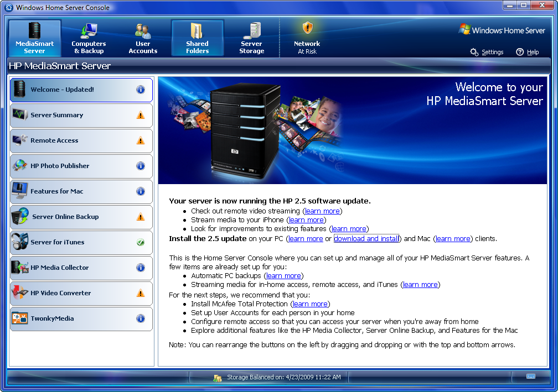Go to Shared Folders tab
The height and width of the screenshot is (392, 558).
(x=197, y=38)
